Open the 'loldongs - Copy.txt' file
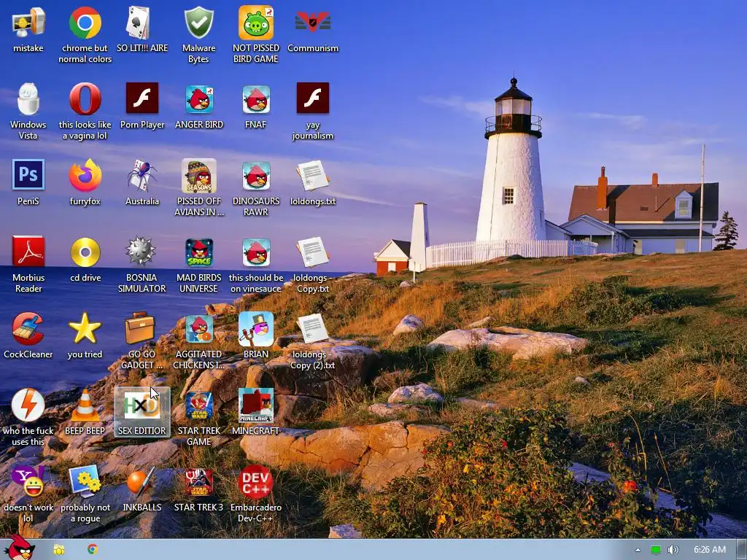This screenshot has height=560, width=747. pos(313,252)
